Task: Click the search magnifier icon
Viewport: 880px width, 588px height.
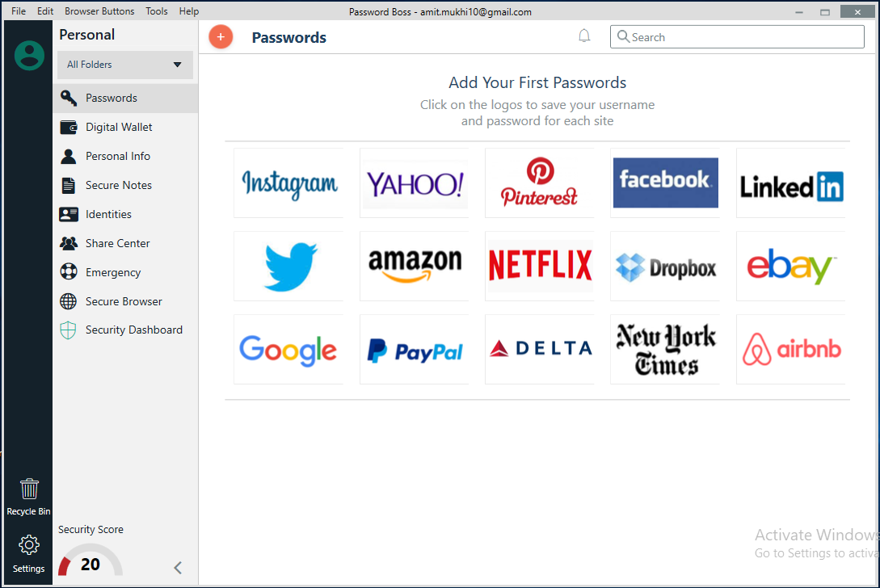Action: (x=623, y=36)
